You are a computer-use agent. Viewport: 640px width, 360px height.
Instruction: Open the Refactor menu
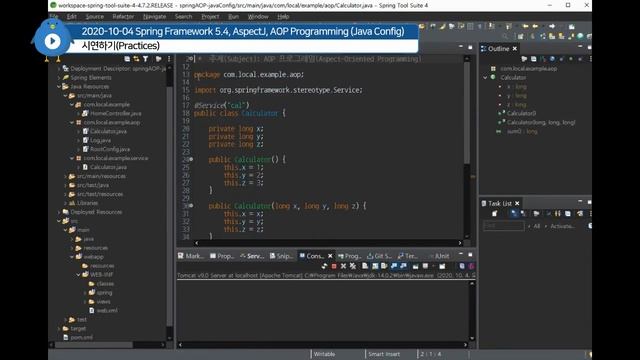[123, 17]
